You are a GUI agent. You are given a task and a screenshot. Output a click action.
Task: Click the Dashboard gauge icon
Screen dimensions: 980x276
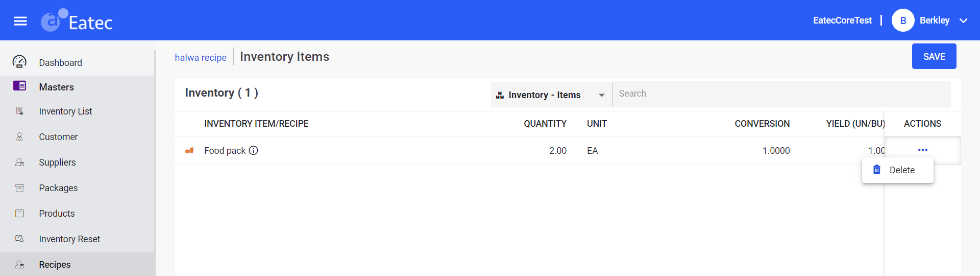[19, 62]
